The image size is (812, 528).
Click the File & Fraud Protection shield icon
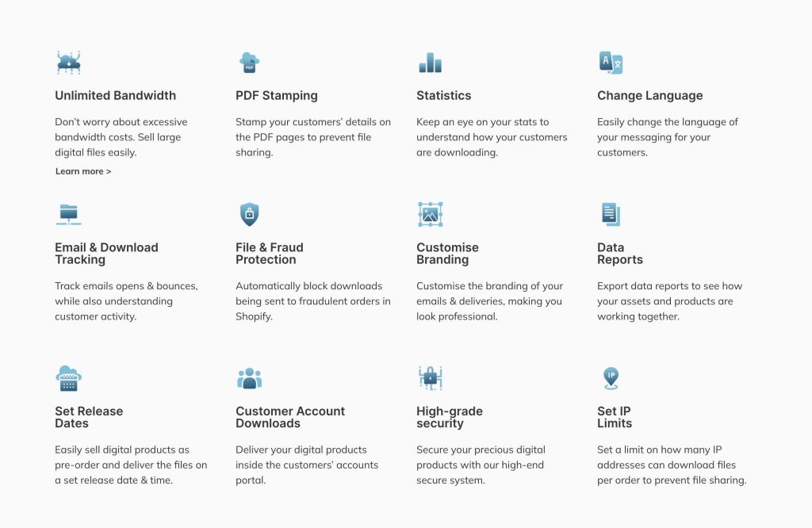click(249, 214)
